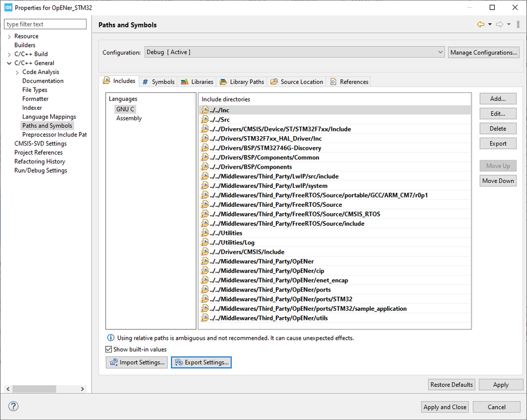Select ../../Drivers/BSP/STM32746G-Discovery include path

coord(335,148)
